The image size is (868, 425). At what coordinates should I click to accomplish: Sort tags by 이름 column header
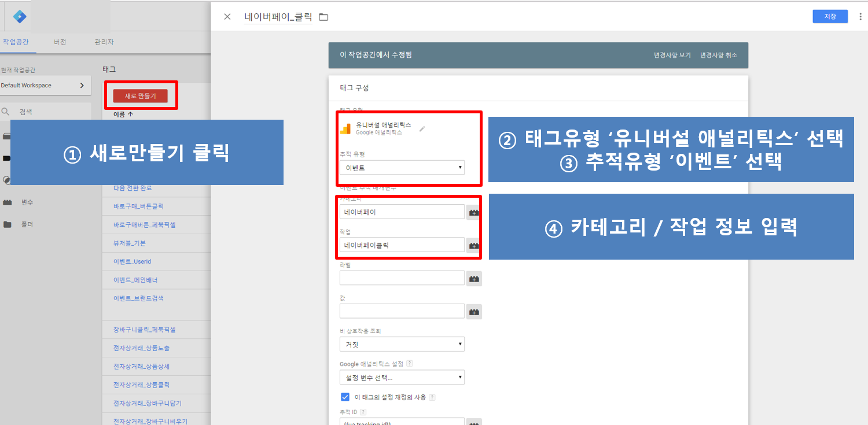[123, 114]
